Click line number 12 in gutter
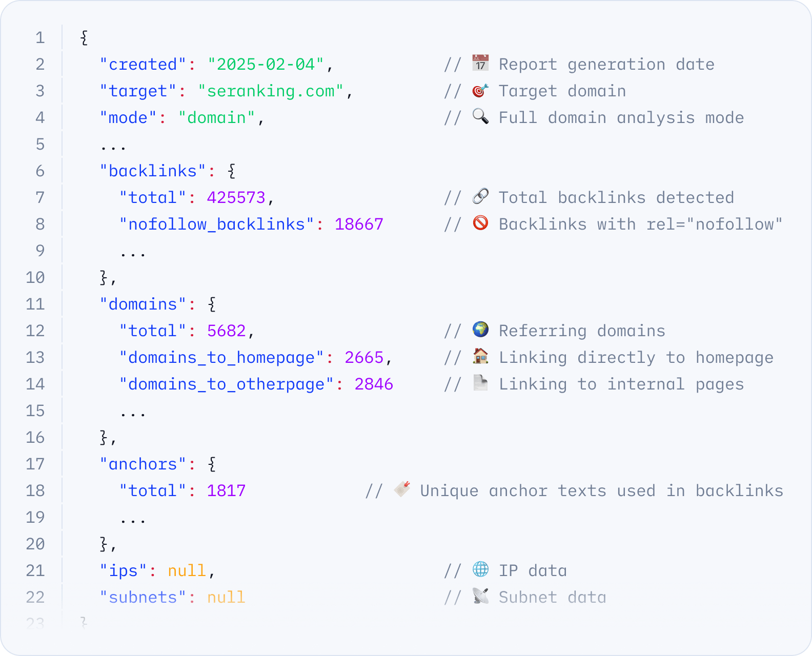Screen dimensions: 812x656 click(35, 331)
